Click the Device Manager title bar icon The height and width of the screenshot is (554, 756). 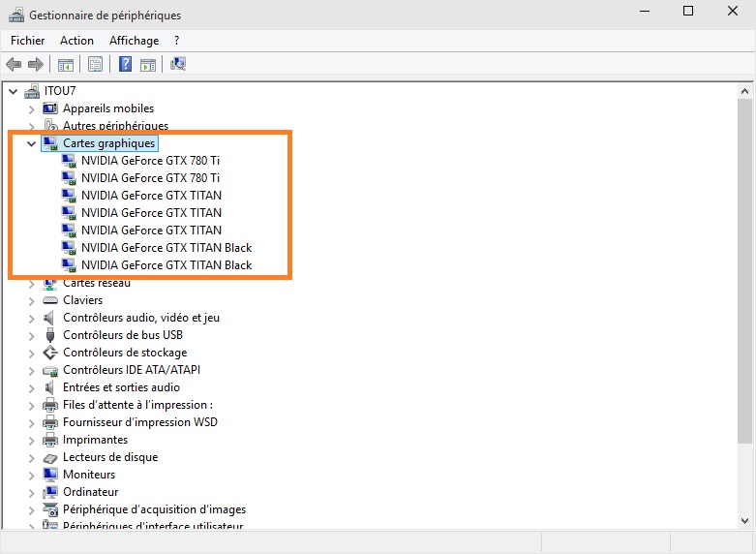click(16, 15)
